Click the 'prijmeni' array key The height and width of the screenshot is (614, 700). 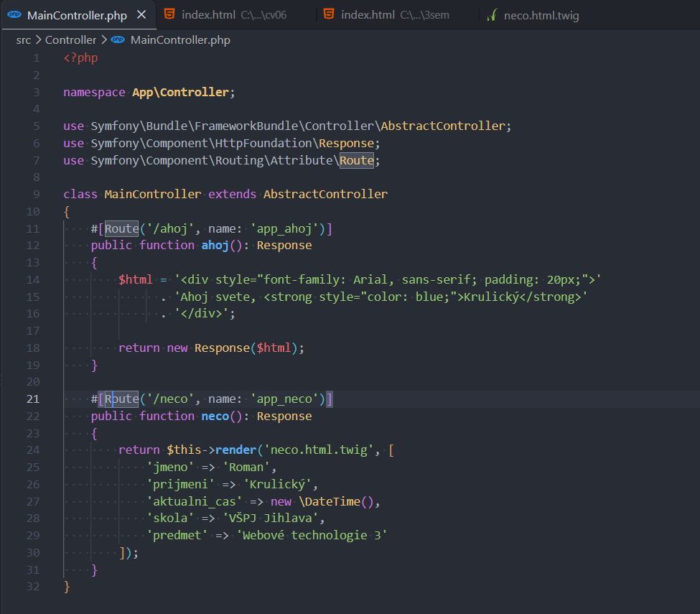click(180, 485)
